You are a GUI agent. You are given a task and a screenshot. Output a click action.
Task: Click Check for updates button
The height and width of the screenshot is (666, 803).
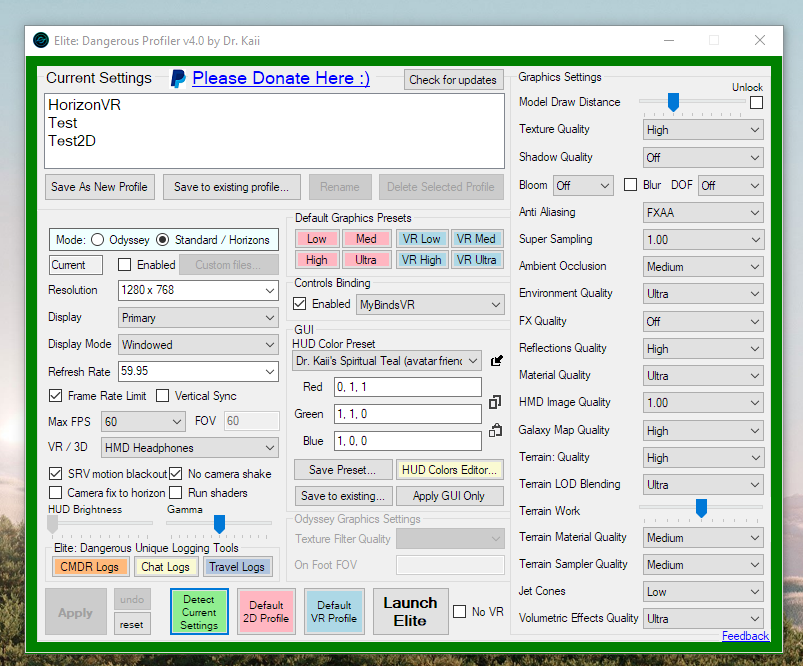[453, 80]
